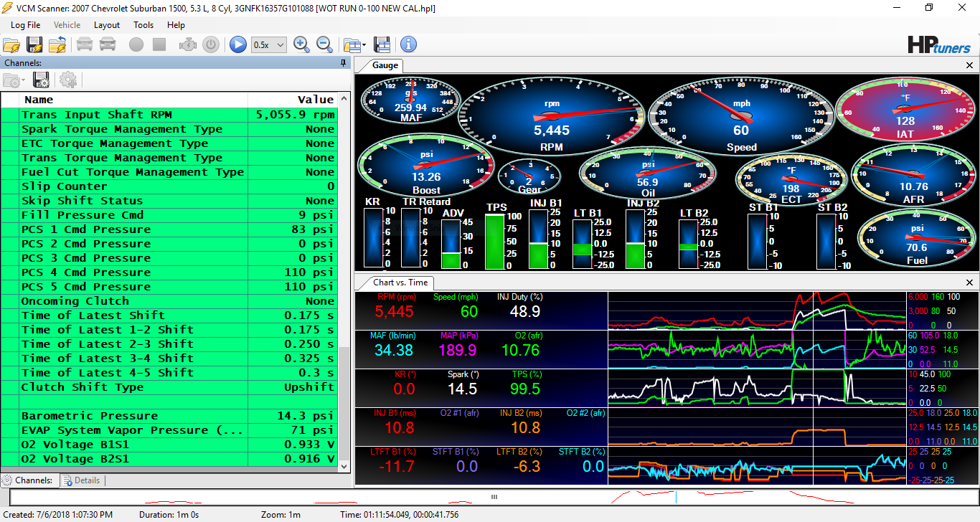Save the log file using the disk icon
Image resolution: width=980 pixels, height=522 pixels.
point(34,44)
